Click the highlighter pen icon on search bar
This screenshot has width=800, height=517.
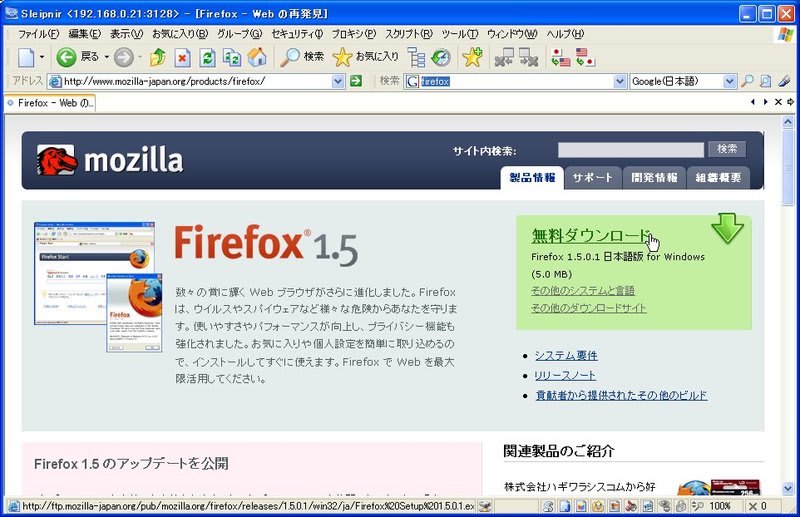(784, 81)
